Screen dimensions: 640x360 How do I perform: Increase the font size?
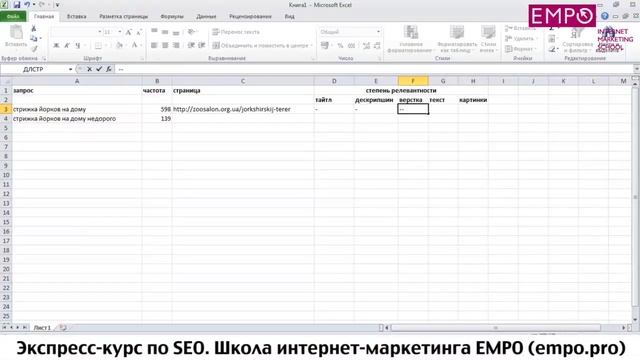pyautogui.click(x=129, y=32)
